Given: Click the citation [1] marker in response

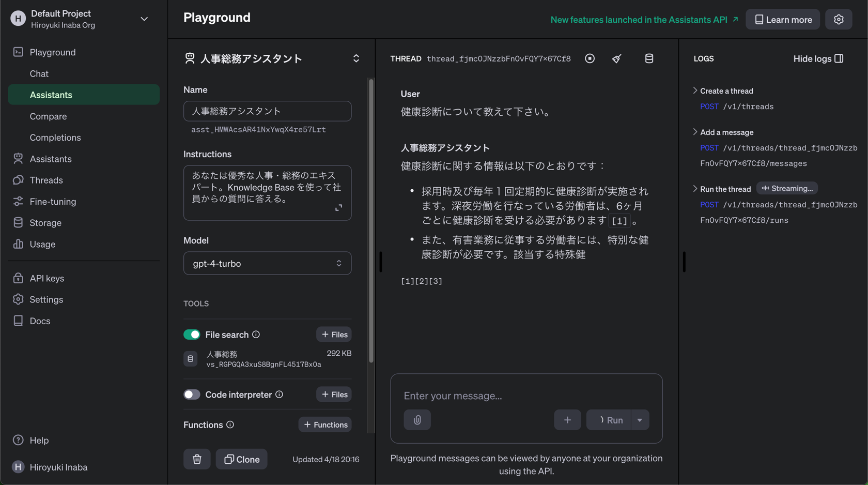Looking at the screenshot, I should coord(619,221).
